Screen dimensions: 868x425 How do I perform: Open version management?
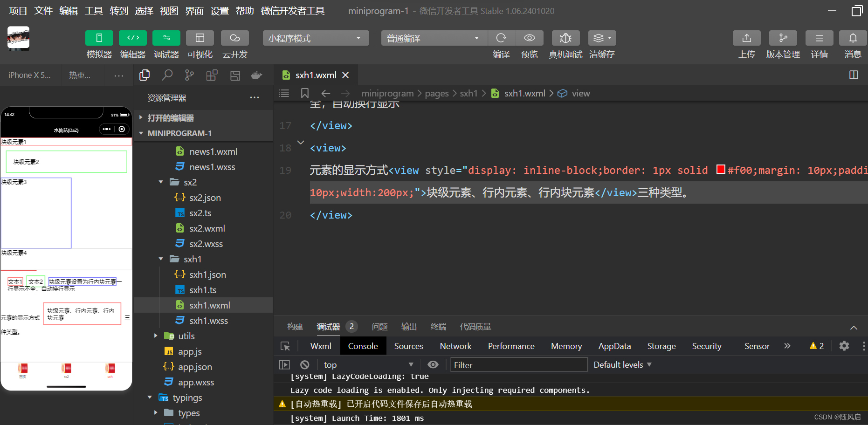(x=783, y=38)
